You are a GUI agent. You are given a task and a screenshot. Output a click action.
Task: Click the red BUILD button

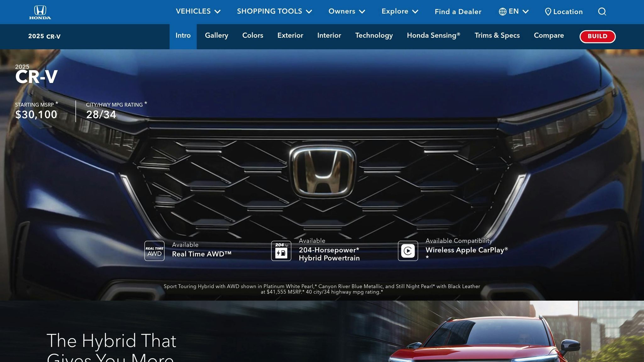pos(597,36)
